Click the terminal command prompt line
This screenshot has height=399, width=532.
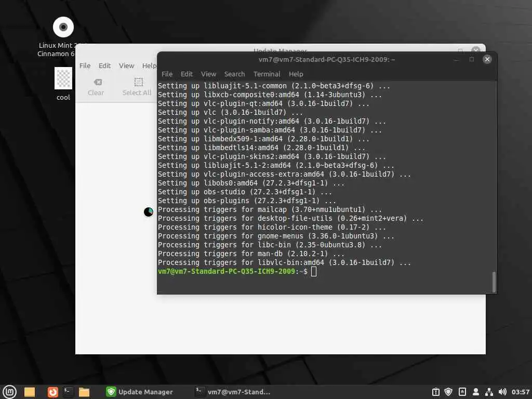pyautogui.click(x=237, y=271)
